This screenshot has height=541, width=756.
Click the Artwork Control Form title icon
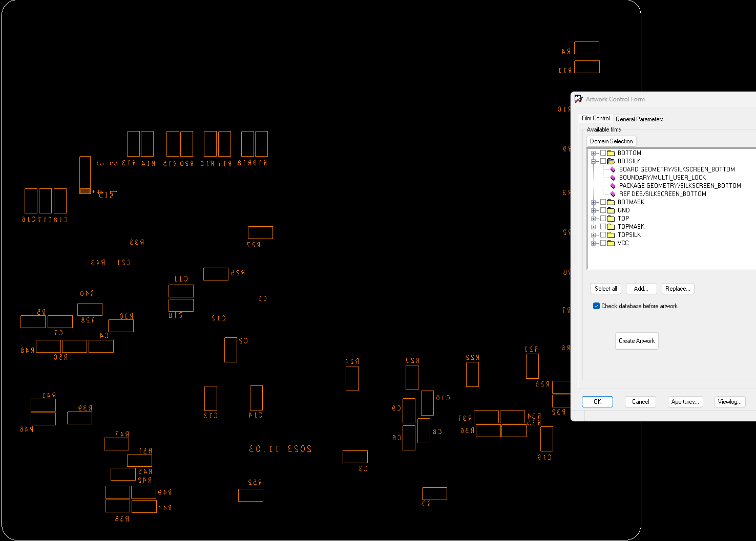578,99
